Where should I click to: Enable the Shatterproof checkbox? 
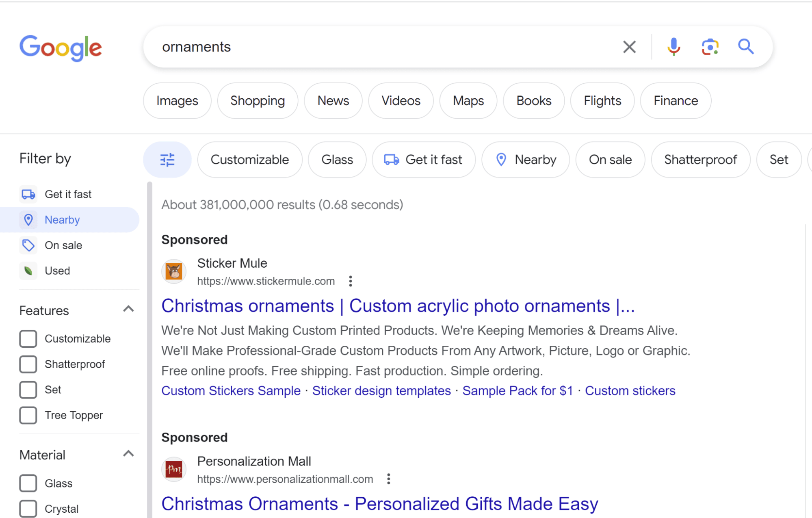coord(28,364)
